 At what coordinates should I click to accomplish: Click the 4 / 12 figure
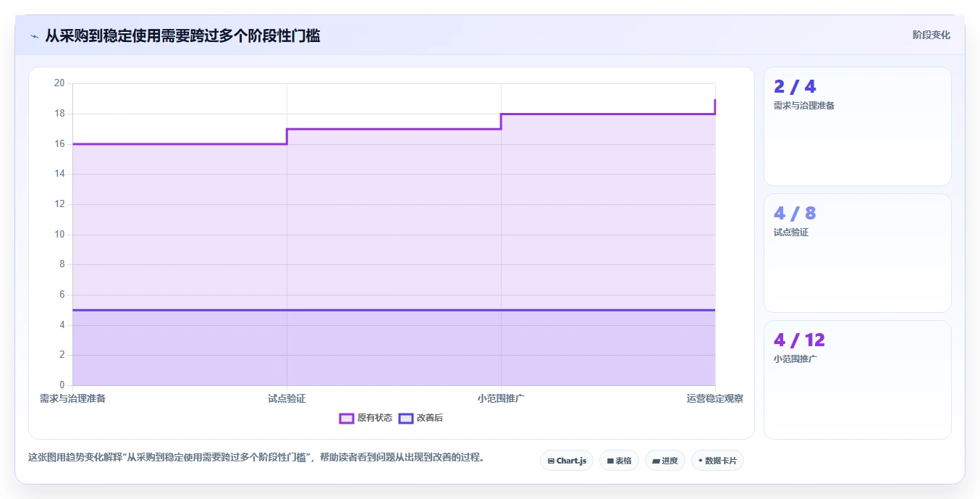(799, 340)
